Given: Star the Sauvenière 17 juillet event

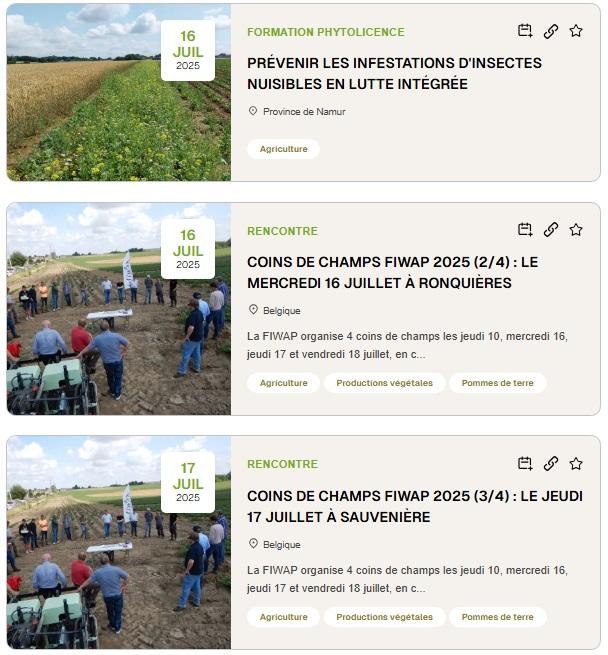Looking at the screenshot, I should 576,464.
